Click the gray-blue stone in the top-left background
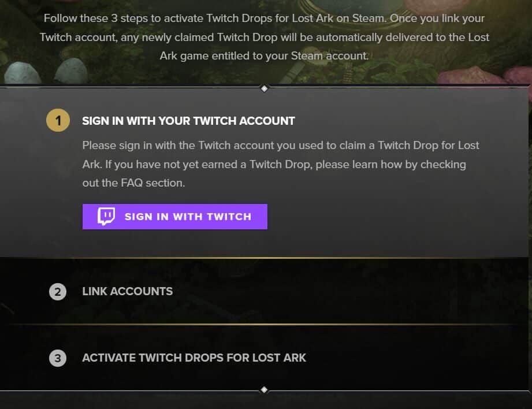 click(x=22, y=73)
